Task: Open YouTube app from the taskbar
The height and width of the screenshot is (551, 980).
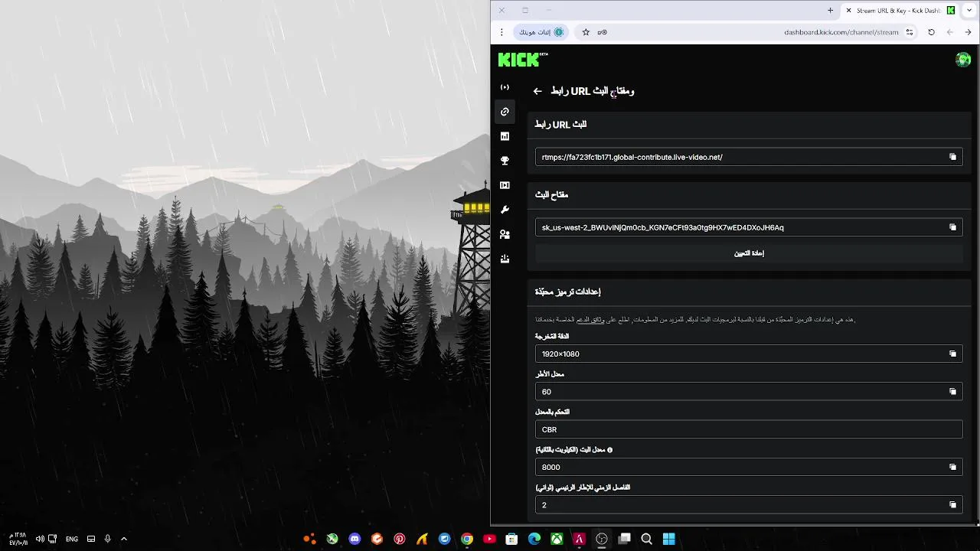Action: 489,539
